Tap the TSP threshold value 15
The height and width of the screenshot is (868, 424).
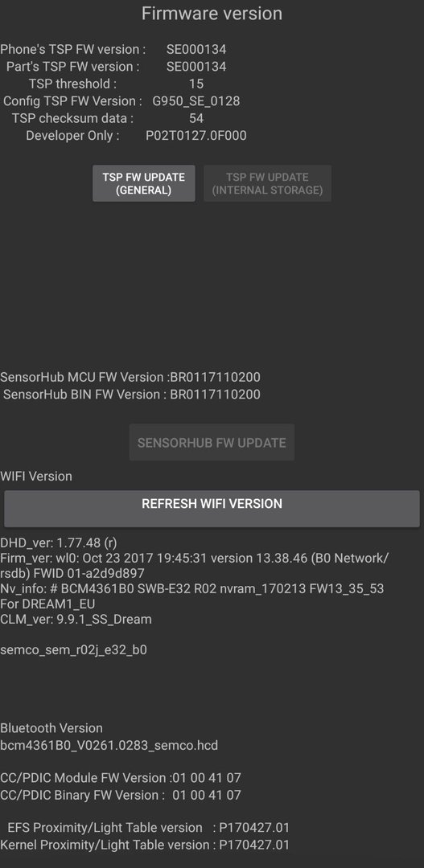(x=196, y=84)
